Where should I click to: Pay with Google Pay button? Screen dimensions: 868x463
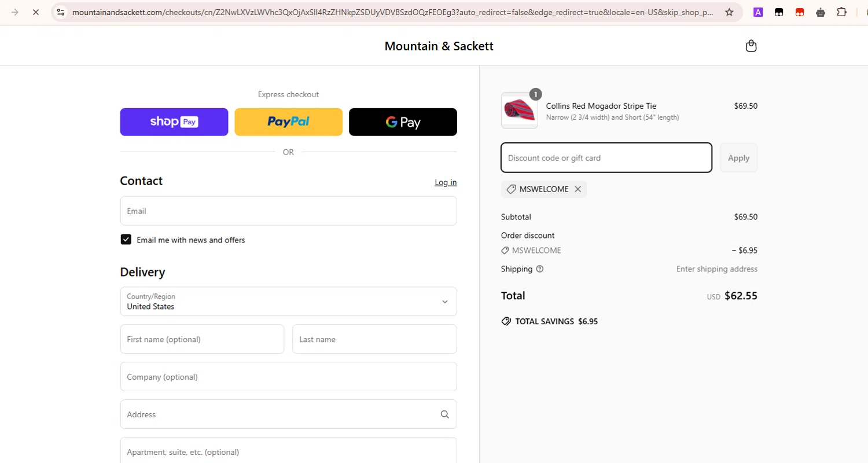click(x=403, y=122)
